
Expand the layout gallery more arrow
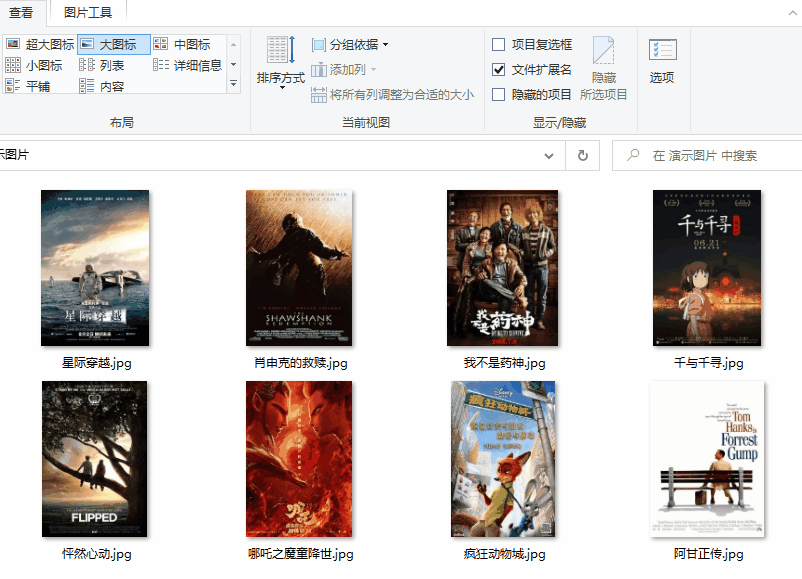tap(234, 83)
